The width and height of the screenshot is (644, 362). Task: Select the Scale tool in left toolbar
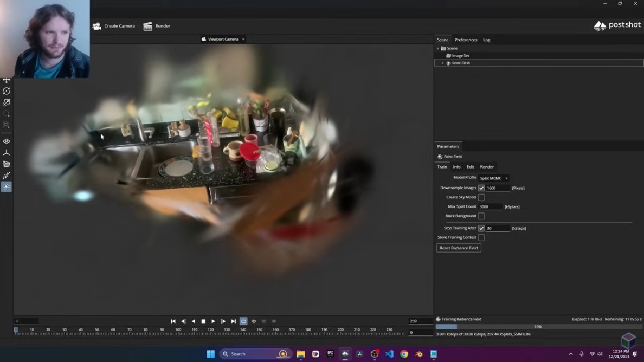pos(7,102)
